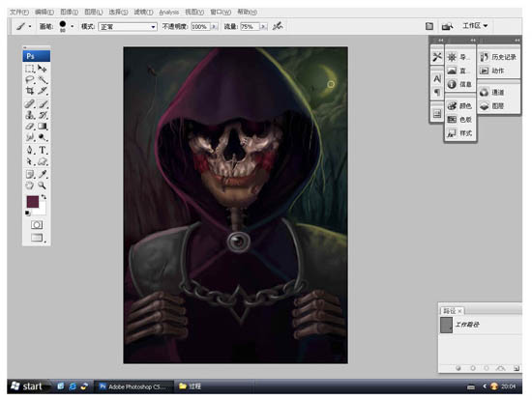
Task: Select the Eyedropper tool
Action: [43, 174]
